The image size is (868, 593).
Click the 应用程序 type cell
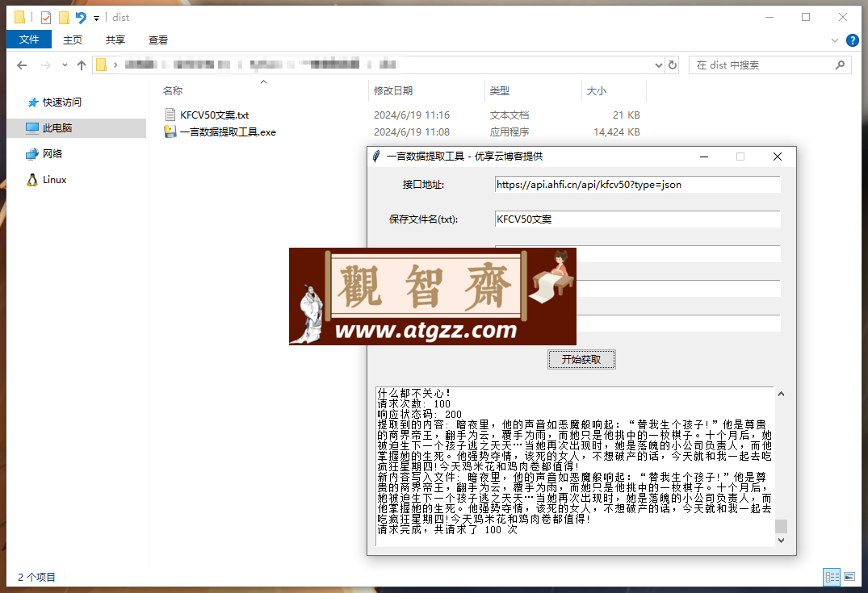click(x=509, y=132)
